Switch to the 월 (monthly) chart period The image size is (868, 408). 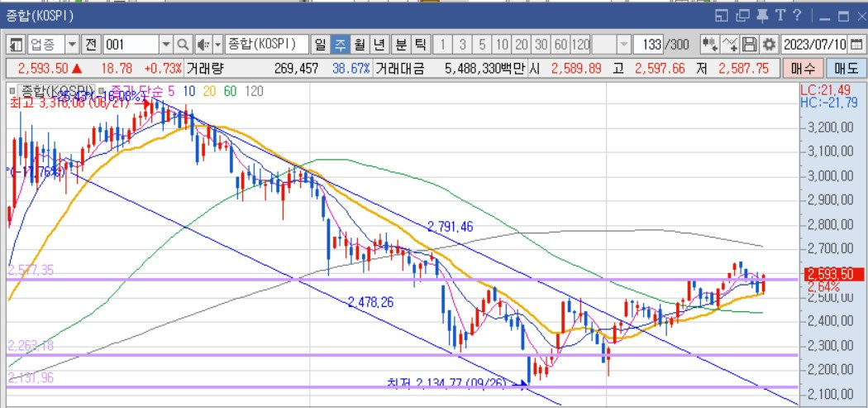click(x=360, y=45)
